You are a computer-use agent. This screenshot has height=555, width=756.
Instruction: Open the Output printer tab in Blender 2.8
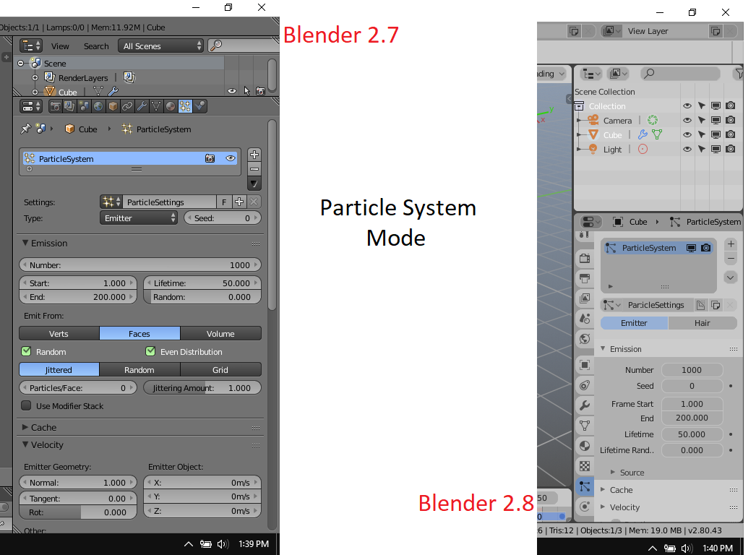click(x=585, y=278)
